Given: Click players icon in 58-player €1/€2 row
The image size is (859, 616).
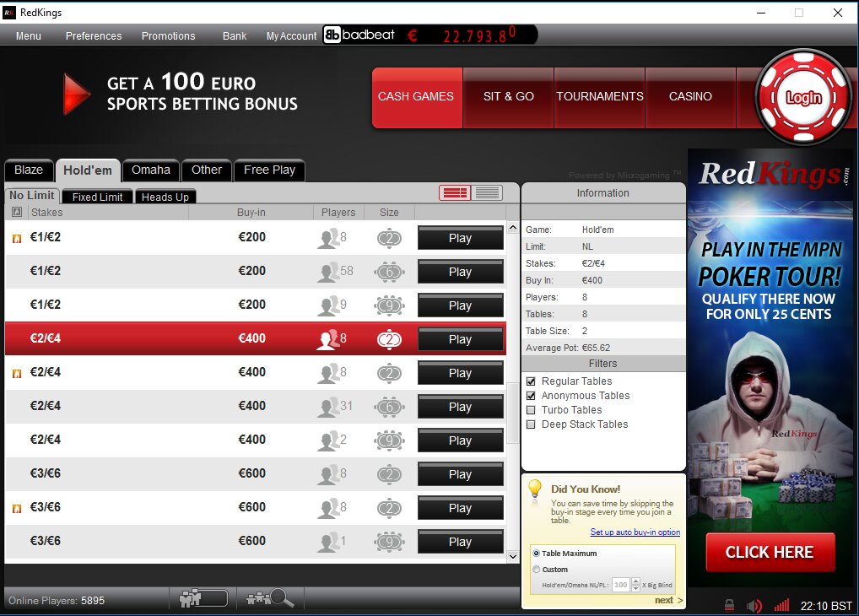Looking at the screenshot, I should 328,272.
